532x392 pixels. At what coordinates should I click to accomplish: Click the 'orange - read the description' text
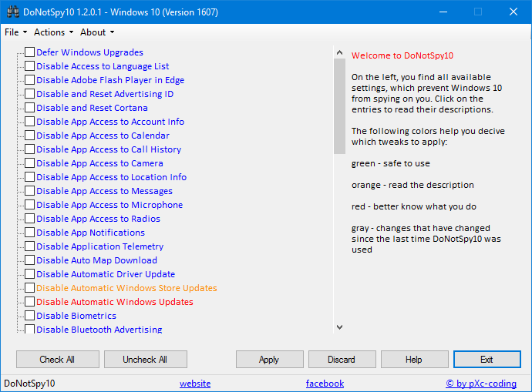click(412, 185)
